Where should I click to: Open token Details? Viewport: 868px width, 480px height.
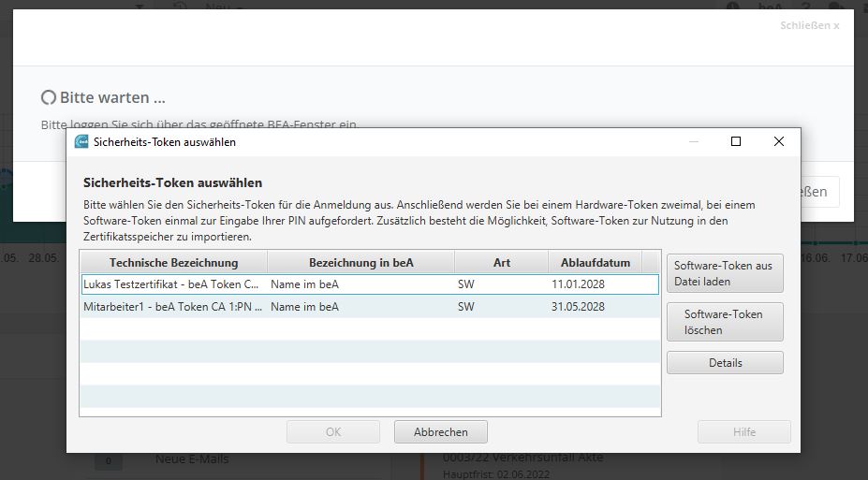724,363
